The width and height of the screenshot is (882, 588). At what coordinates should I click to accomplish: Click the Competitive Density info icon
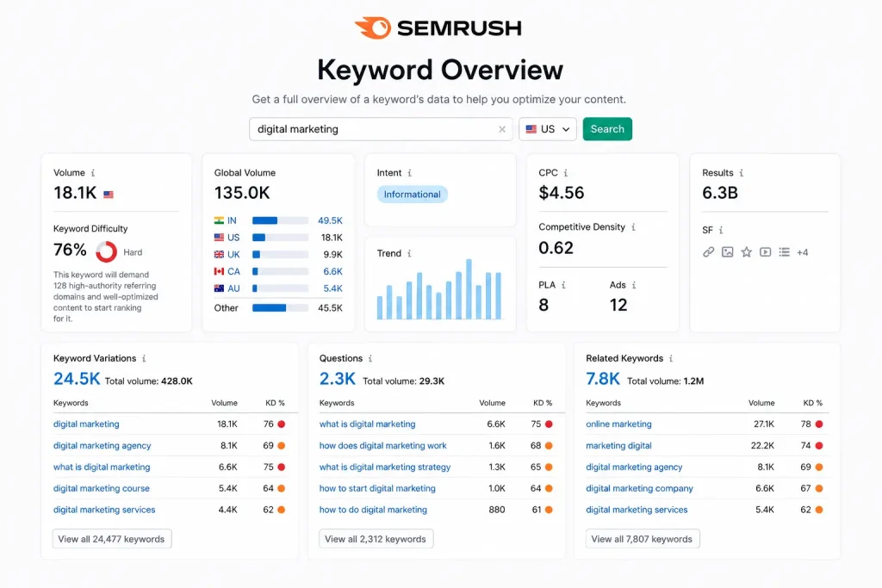pyautogui.click(x=633, y=227)
